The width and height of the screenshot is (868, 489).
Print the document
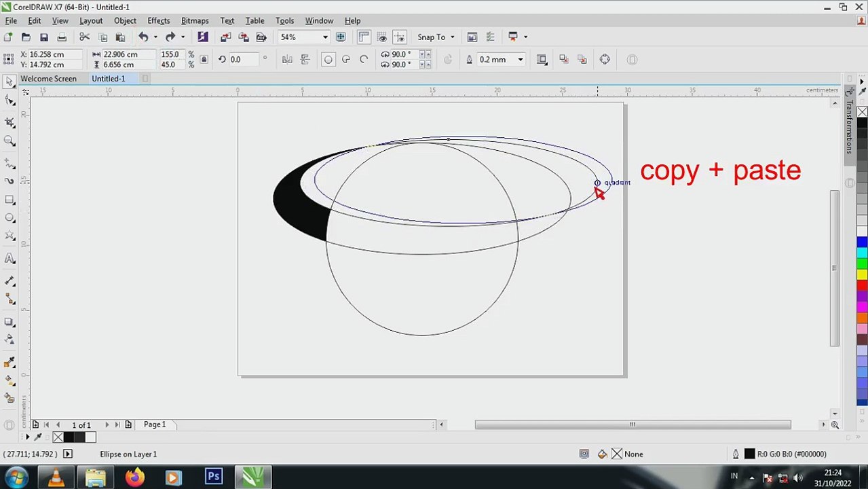[x=62, y=37]
